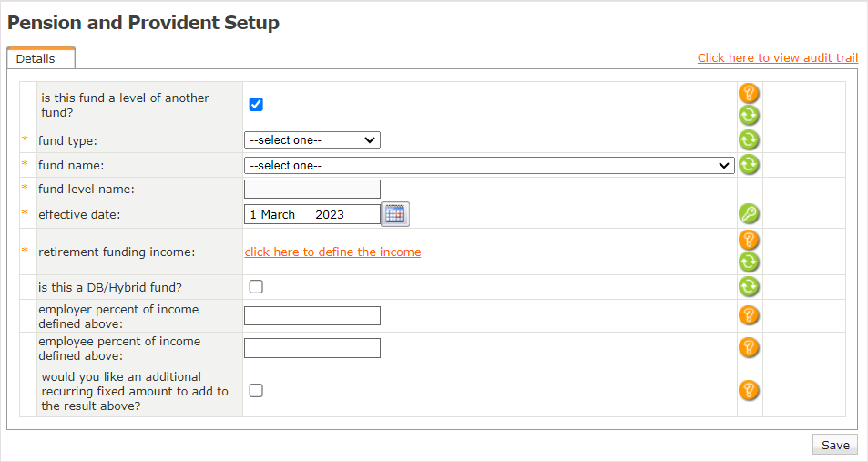Image resolution: width=868 pixels, height=462 pixels.
Task: Enable the DB/Hybrid fund checkbox
Action: (x=256, y=287)
